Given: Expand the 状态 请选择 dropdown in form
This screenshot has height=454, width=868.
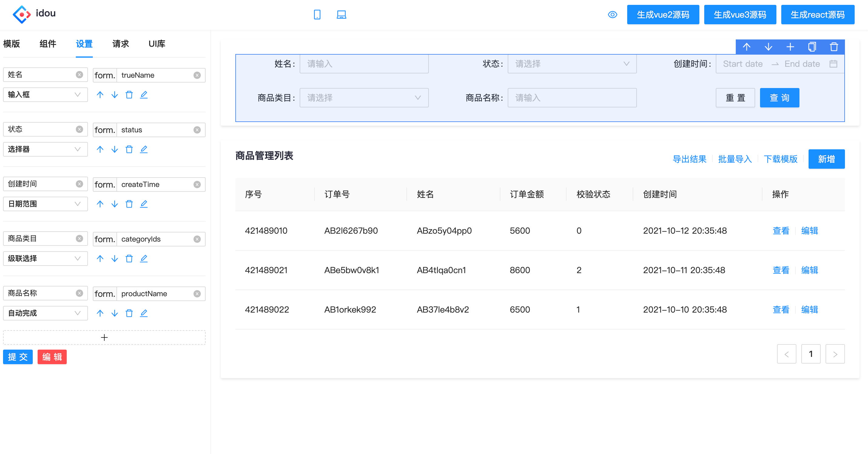Looking at the screenshot, I should click(572, 64).
